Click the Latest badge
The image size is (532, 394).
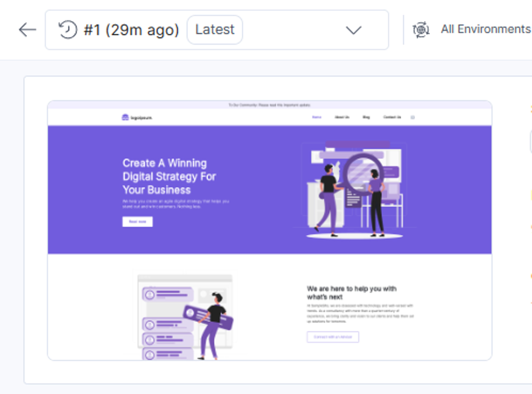click(215, 30)
